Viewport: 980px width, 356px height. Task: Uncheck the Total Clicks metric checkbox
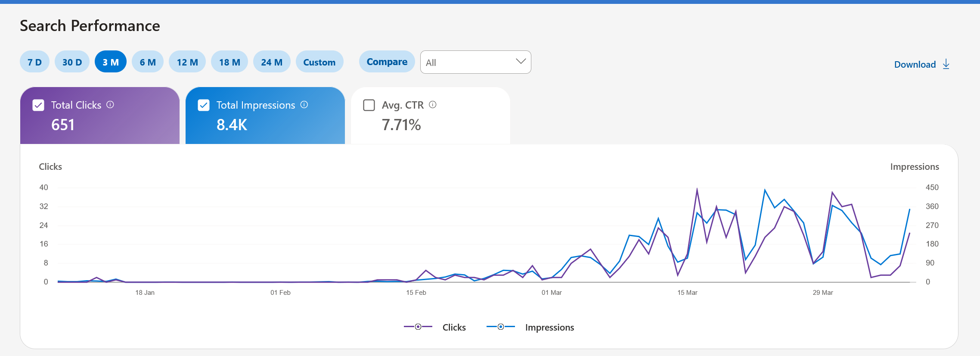(x=38, y=104)
